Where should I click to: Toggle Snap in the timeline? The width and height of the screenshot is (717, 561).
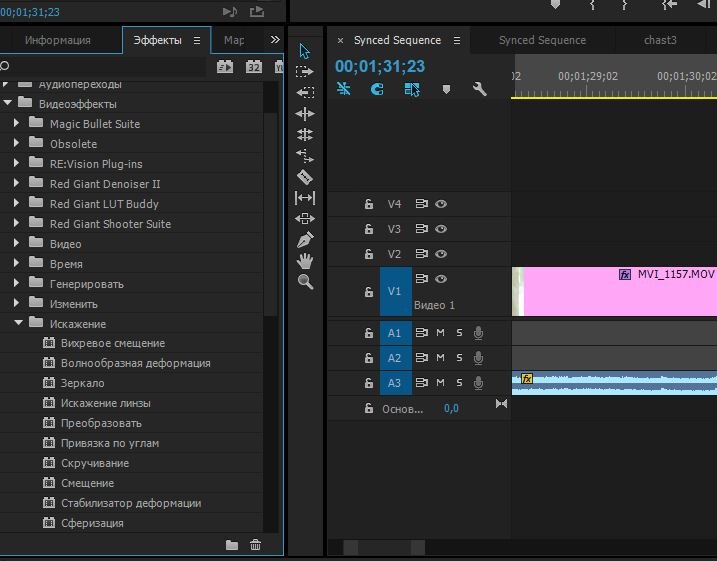tap(377, 89)
